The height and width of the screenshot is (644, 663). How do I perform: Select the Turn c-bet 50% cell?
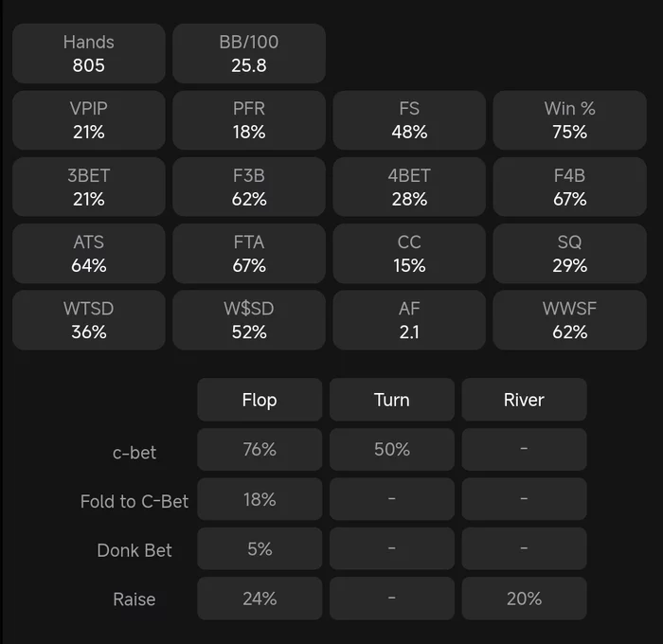tap(392, 450)
